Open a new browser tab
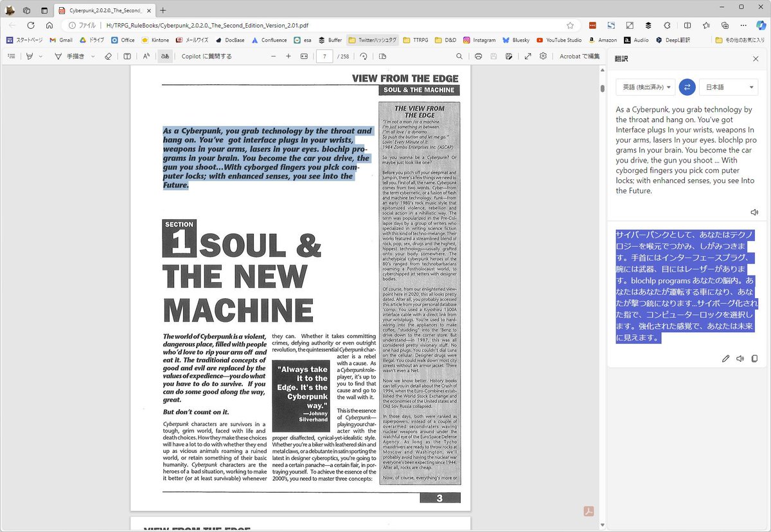Screen dimensions: 771x532 coord(163,10)
